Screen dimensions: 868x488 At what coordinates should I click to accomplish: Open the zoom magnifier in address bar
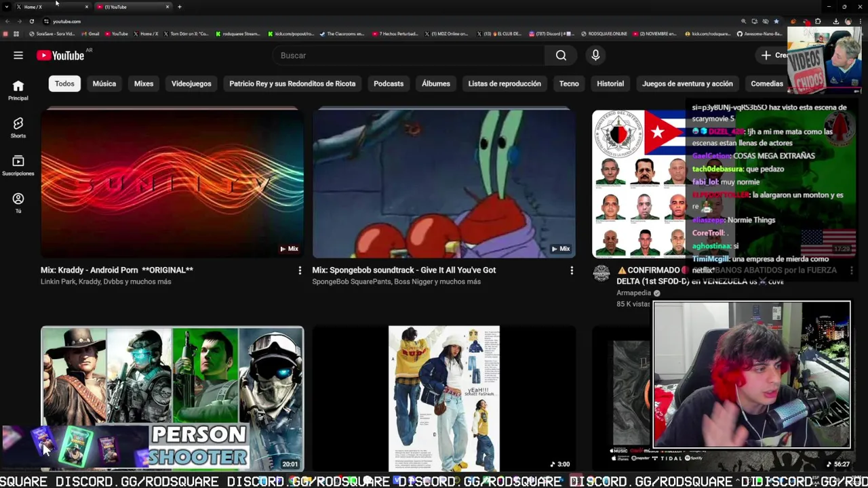coord(744,21)
